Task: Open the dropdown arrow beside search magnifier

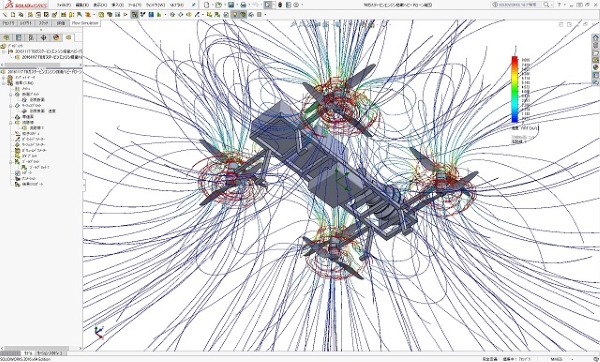Action: pyautogui.click(x=553, y=5)
